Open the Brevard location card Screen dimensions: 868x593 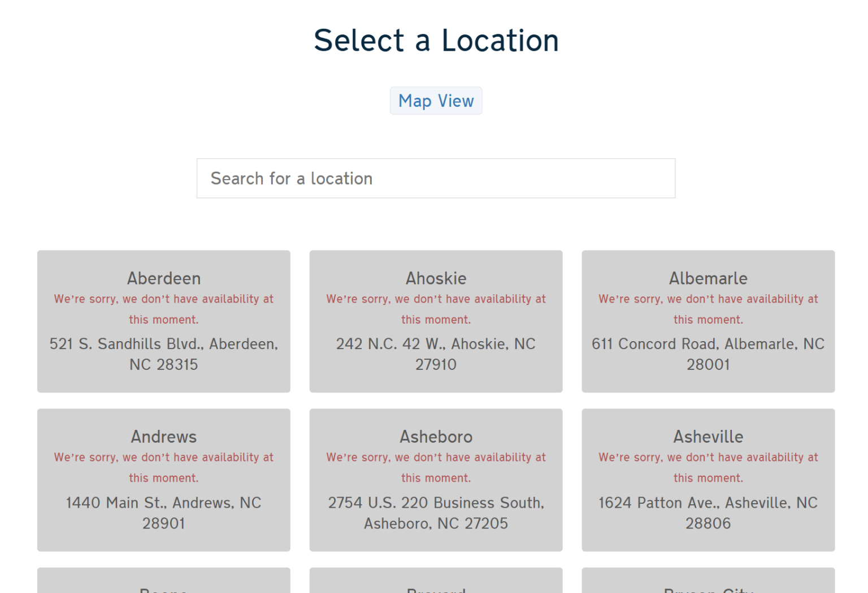point(436,582)
